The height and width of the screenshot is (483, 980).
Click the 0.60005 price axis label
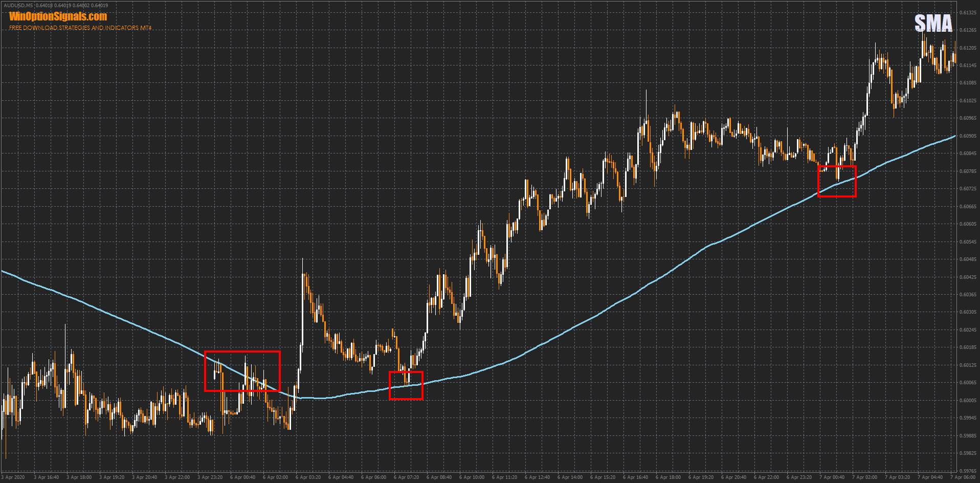pos(967,401)
